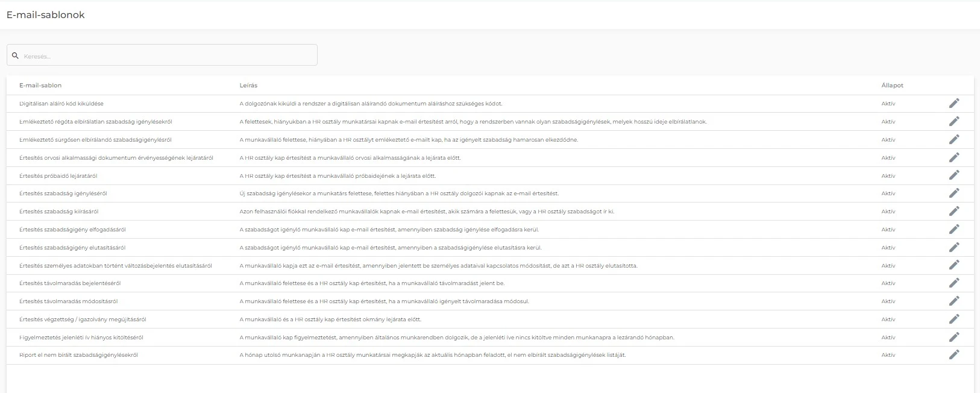Click the magnifier icon in the search bar

click(15, 55)
